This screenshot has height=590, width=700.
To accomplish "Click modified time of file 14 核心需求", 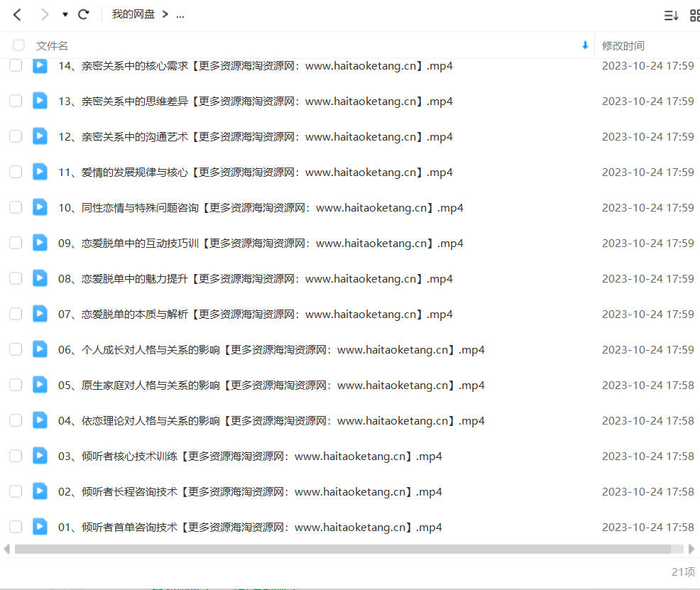I will (647, 65).
